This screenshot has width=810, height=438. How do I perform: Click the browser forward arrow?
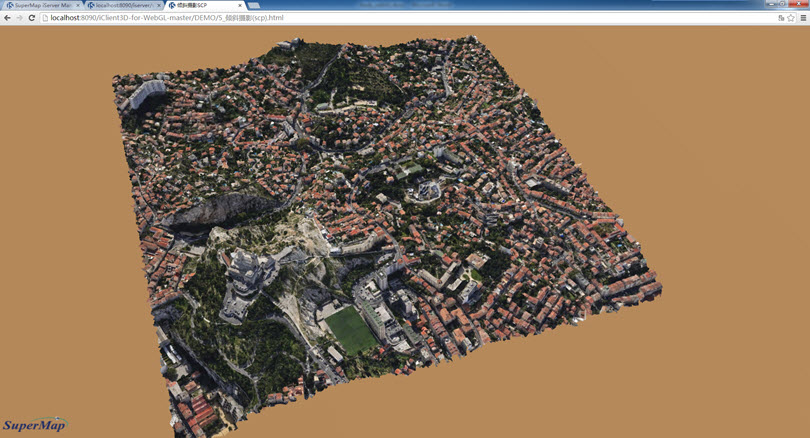[19, 18]
